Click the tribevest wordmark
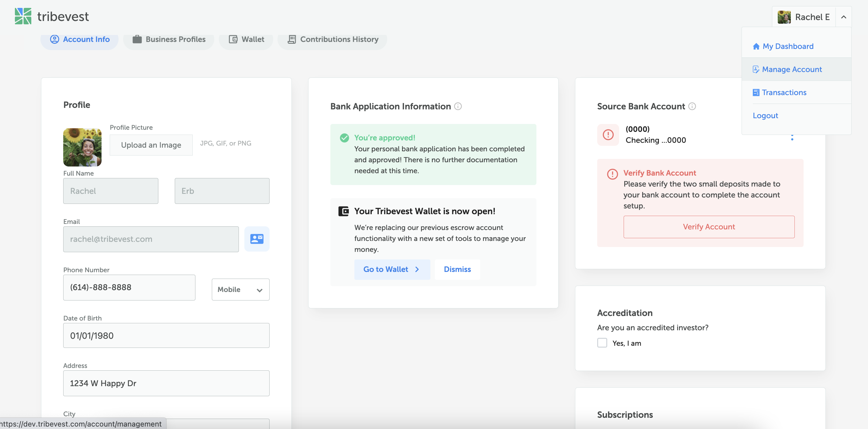Screen dimensions: 868x429 [63, 16]
